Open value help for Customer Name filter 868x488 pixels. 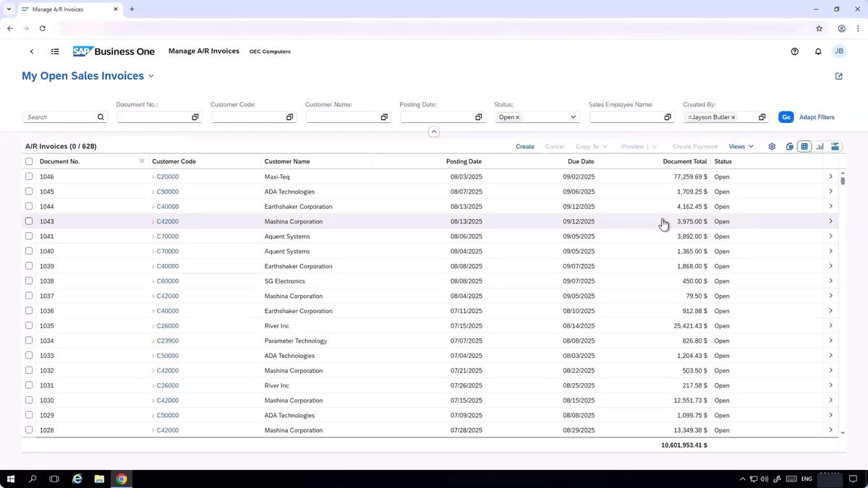point(384,117)
